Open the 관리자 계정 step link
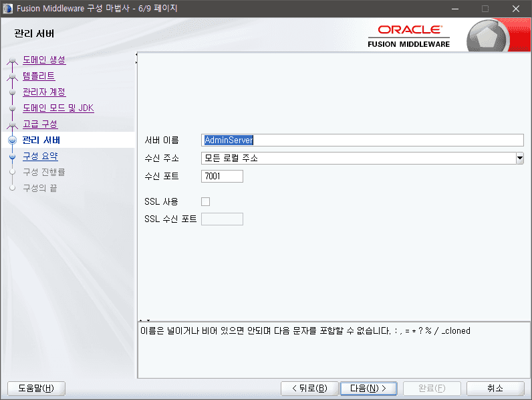 pos(44,92)
